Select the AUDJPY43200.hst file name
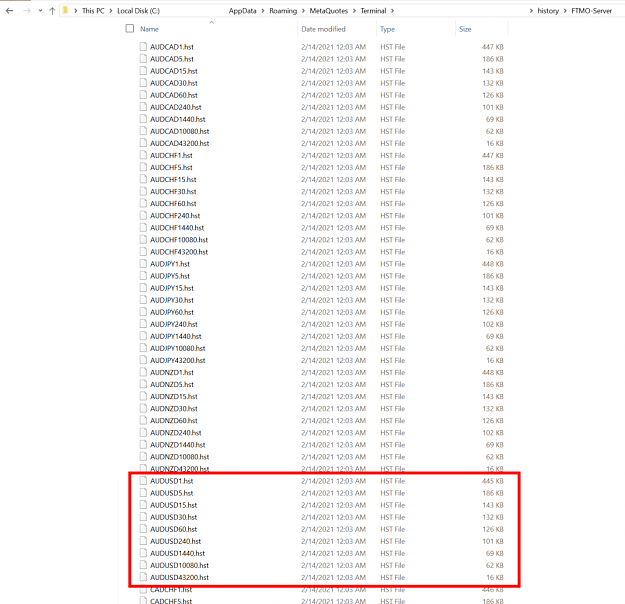Image resolution: width=625 pixels, height=604 pixels. click(x=178, y=360)
